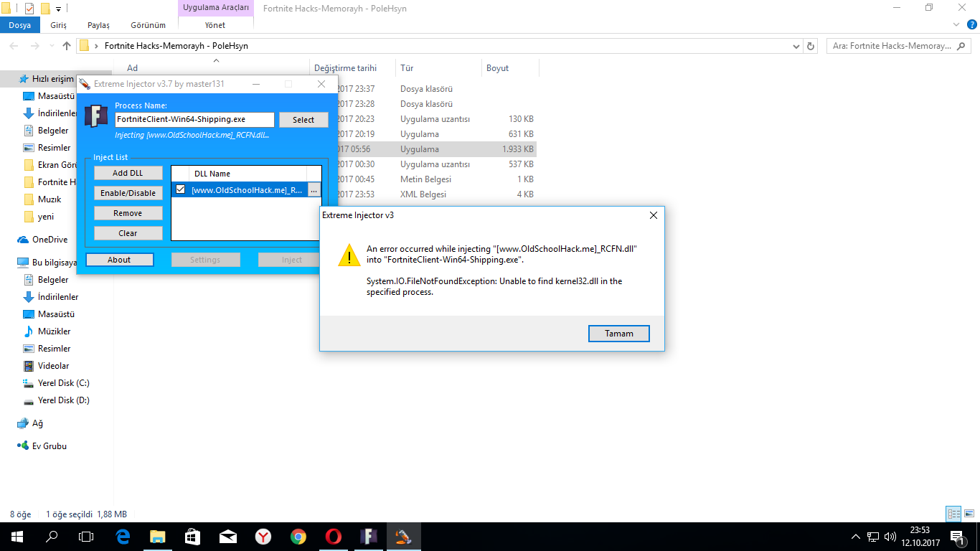This screenshot has height=551, width=980.
Task: Open Ev Grubu in the navigation pane
Action: pyautogui.click(x=49, y=446)
